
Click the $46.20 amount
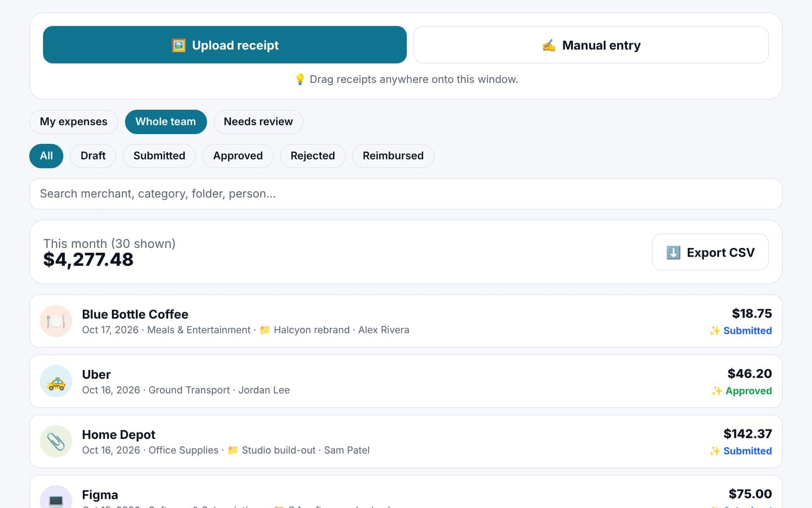(750, 373)
